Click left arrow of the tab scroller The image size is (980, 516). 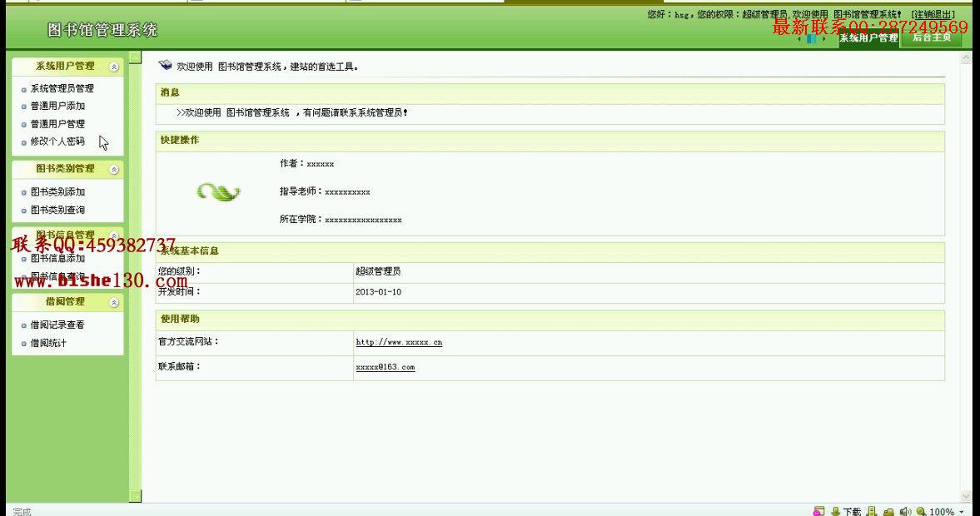799,39
